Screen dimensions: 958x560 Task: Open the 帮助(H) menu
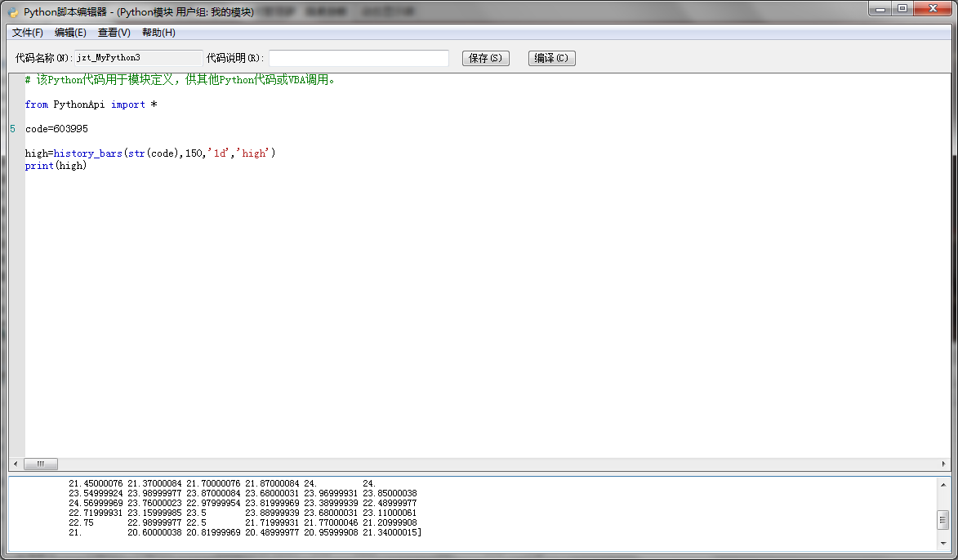click(159, 33)
